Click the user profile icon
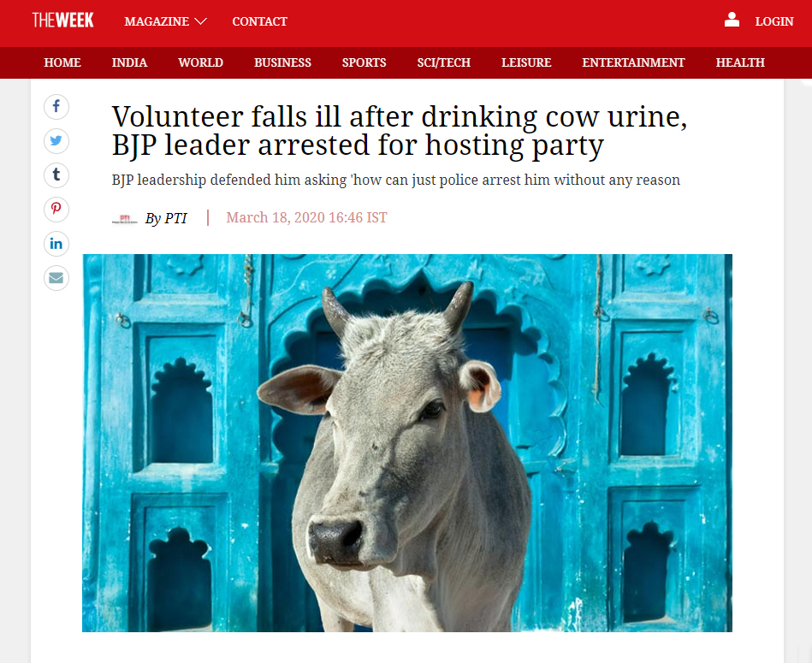Screen dimensions: 812x663 [x=732, y=21]
